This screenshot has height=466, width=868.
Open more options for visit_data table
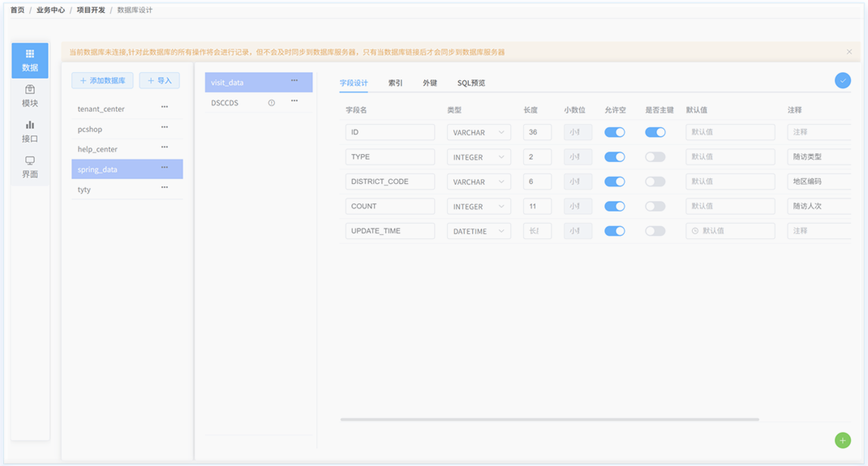294,81
